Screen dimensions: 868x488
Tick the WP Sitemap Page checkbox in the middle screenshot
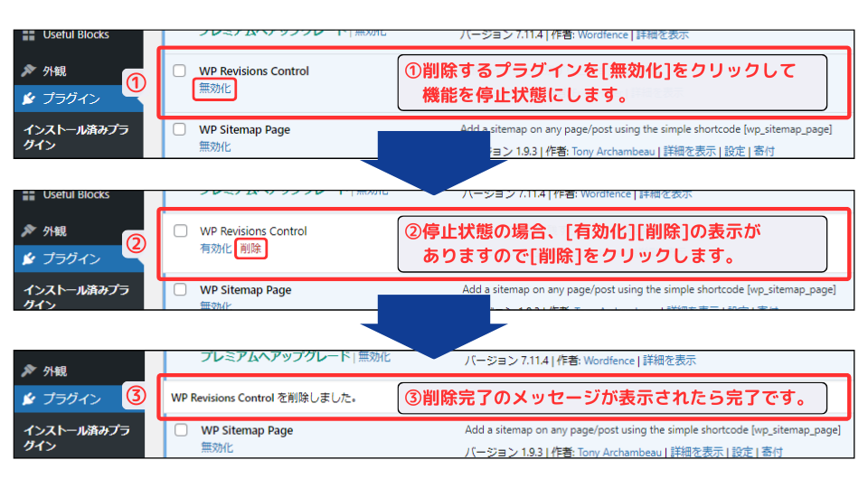181,289
